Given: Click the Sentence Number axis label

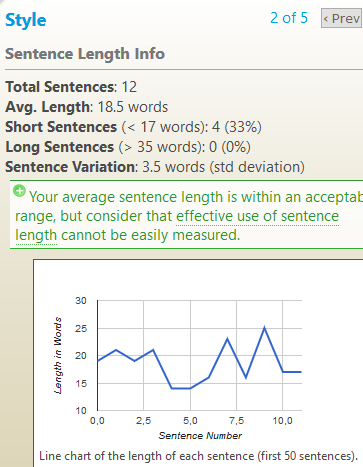Looking at the screenshot, I should 200,436.
